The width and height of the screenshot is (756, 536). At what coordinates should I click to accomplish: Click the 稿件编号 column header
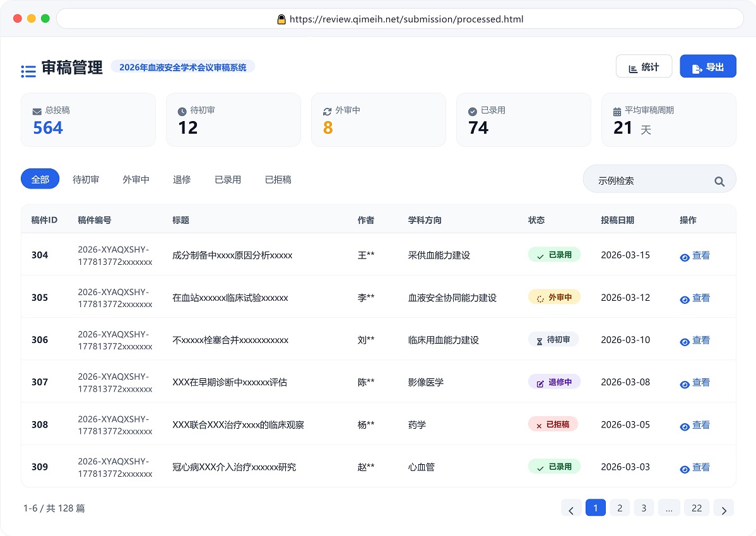[x=95, y=220]
